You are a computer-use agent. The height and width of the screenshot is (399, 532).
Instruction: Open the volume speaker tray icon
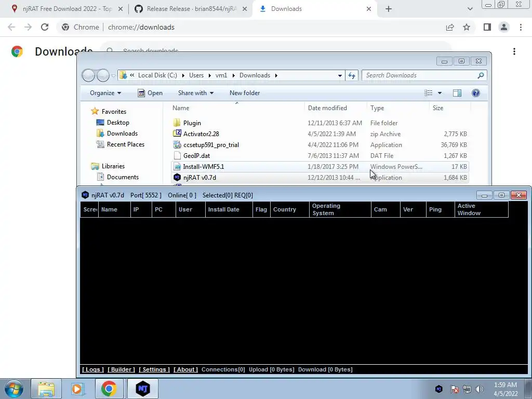coord(479,389)
